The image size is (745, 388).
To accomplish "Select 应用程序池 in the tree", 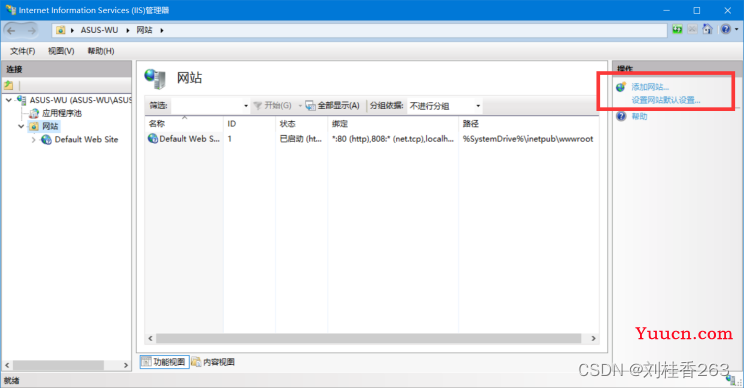I will point(62,113).
